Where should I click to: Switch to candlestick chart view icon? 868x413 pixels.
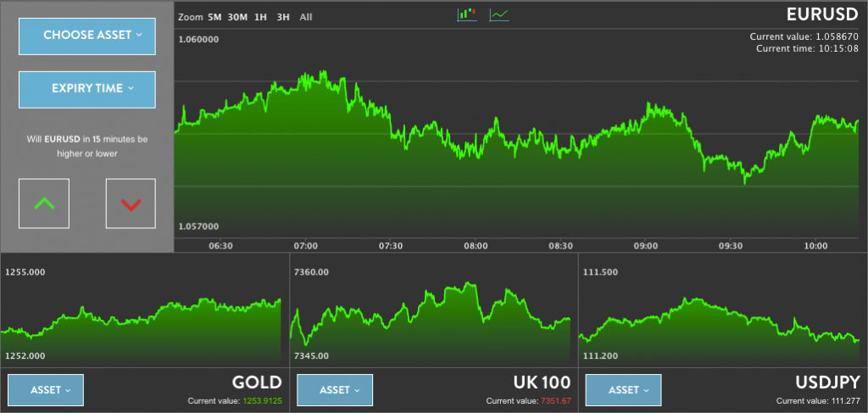[x=467, y=15]
